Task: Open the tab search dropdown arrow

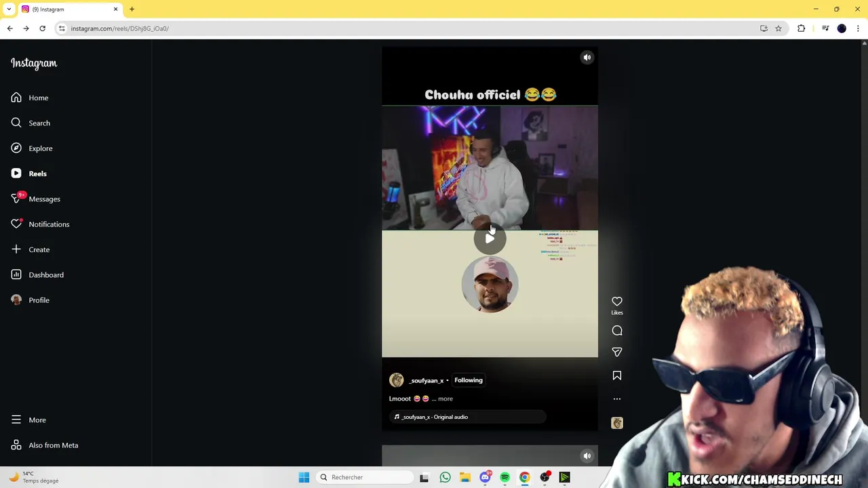Action: [9, 9]
